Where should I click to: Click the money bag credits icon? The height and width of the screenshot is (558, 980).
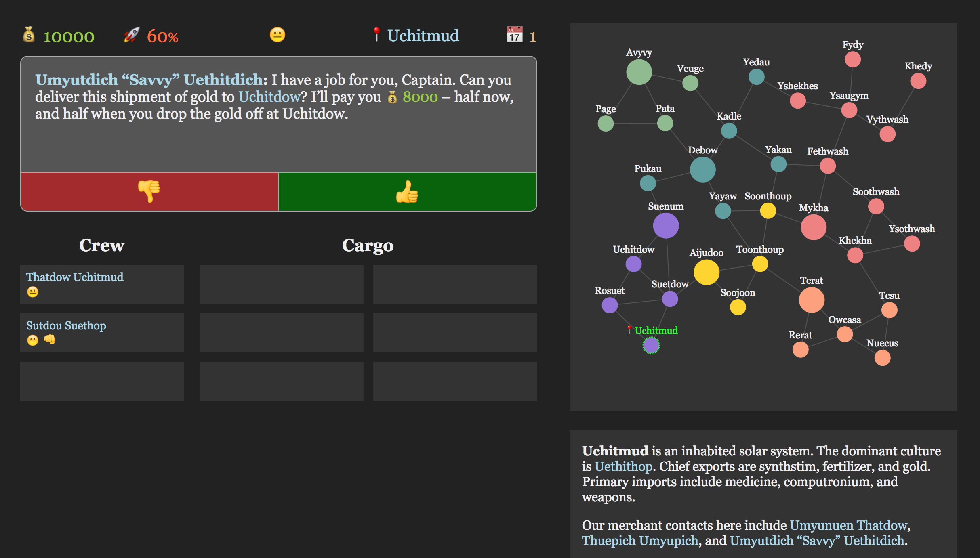pos(29,35)
